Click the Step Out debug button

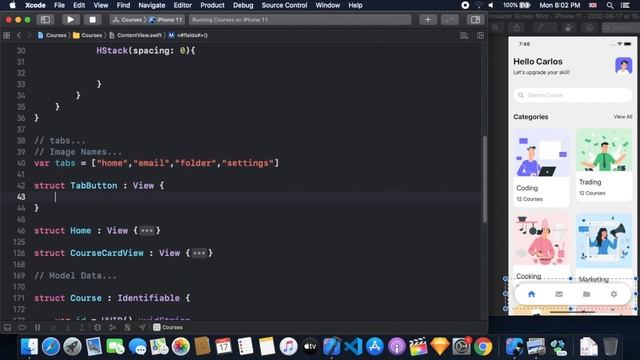tap(82, 327)
